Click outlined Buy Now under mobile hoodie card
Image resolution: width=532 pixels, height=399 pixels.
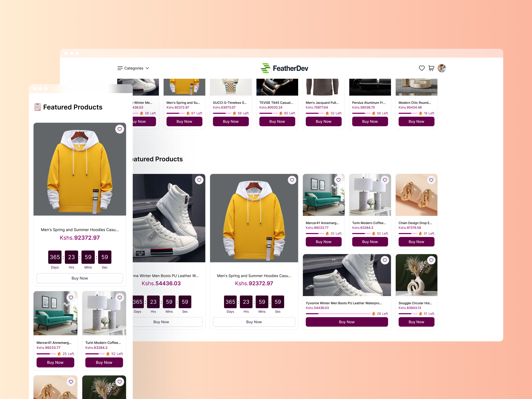click(x=80, y=278)
